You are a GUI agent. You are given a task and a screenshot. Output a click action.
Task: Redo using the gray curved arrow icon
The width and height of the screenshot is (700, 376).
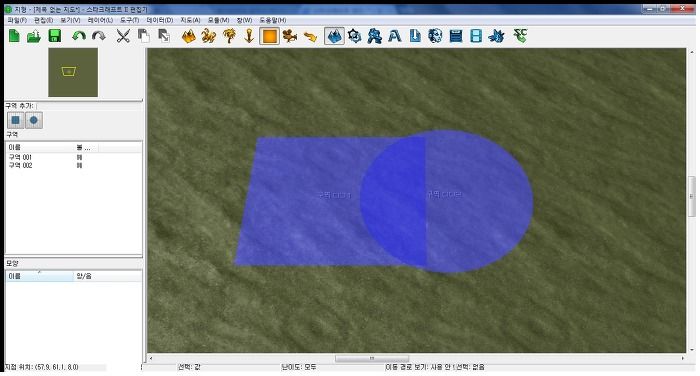(x=99, y=36)
